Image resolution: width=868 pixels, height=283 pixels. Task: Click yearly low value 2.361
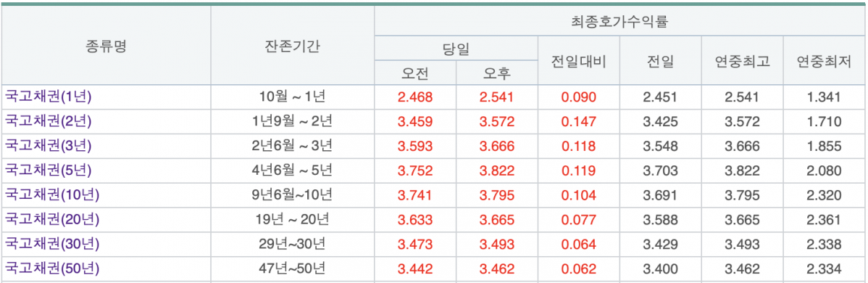pos(824,220)
